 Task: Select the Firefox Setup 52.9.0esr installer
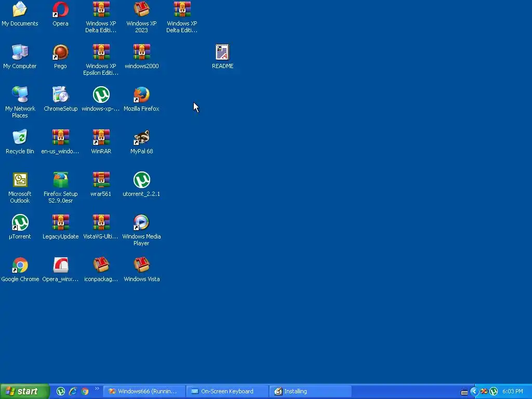click(60, 187)
